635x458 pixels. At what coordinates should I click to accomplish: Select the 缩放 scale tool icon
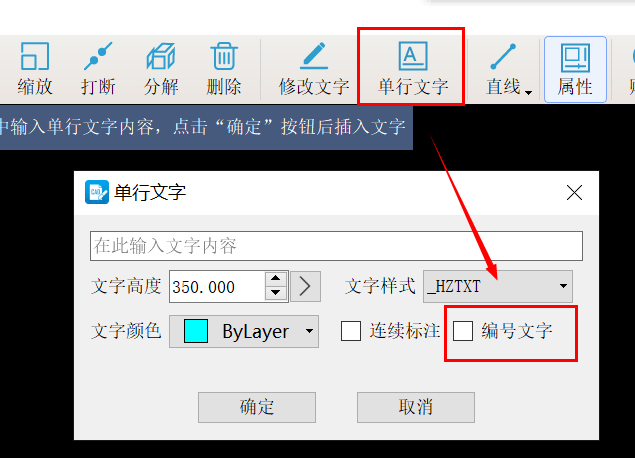(x=35, y=57)
